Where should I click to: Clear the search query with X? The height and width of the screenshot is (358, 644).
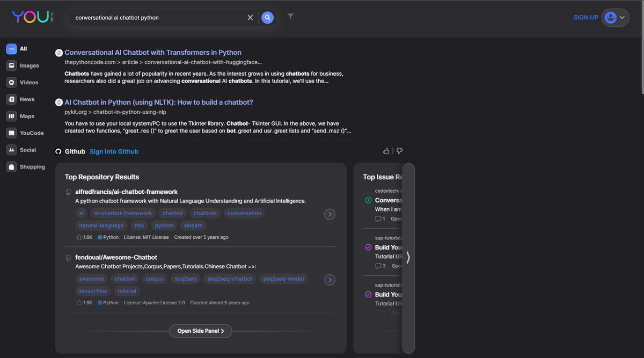(250, 18)
